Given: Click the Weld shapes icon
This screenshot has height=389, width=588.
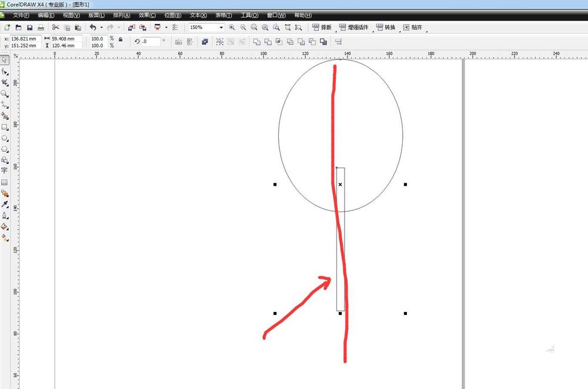Looking at the screenshot, I should point(257,42).
